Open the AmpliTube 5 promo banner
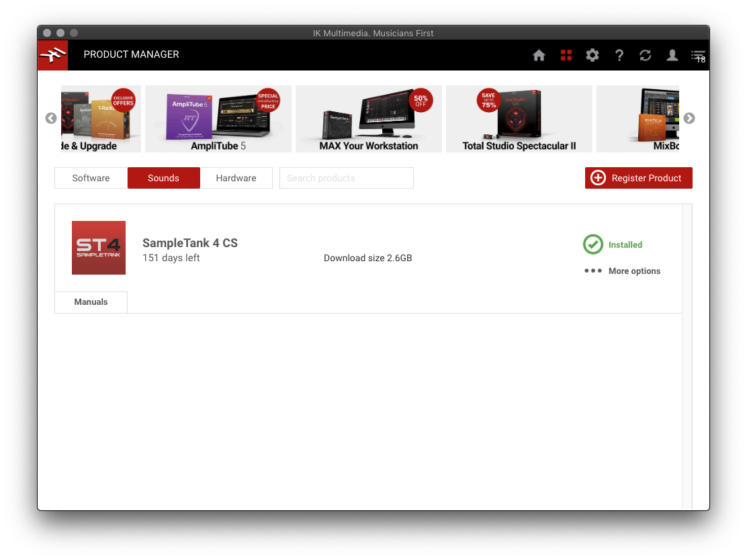The width and height of the screenshot is (747, 560). (218, 119)
